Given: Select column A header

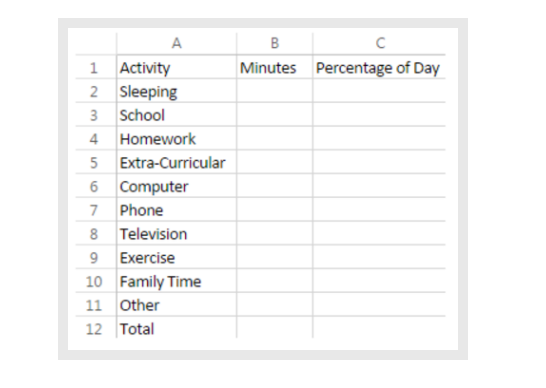Looking at the screenshot, I should tap(177, 44).
